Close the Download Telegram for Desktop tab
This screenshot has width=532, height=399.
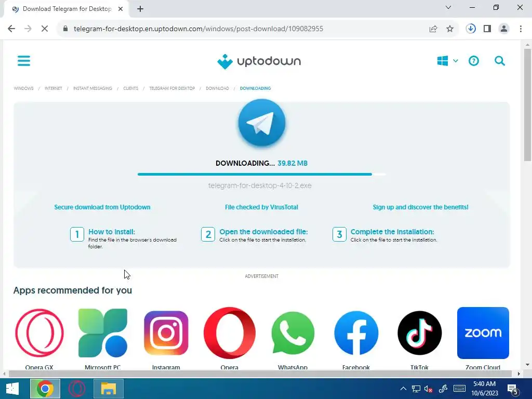coord(121,9)
